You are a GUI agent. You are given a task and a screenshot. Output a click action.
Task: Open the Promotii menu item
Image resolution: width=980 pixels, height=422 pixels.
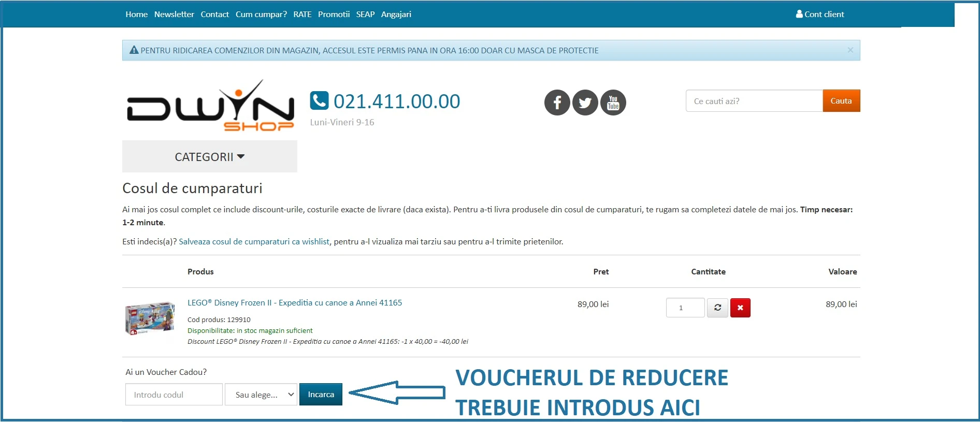334,14
